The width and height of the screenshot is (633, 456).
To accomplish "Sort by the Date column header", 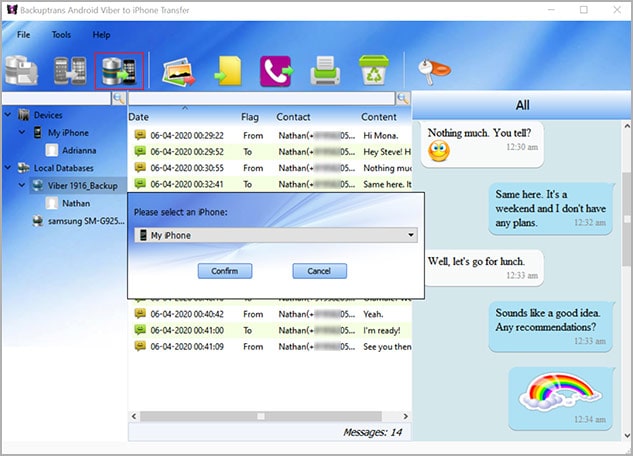I will (x=138, y=117).
